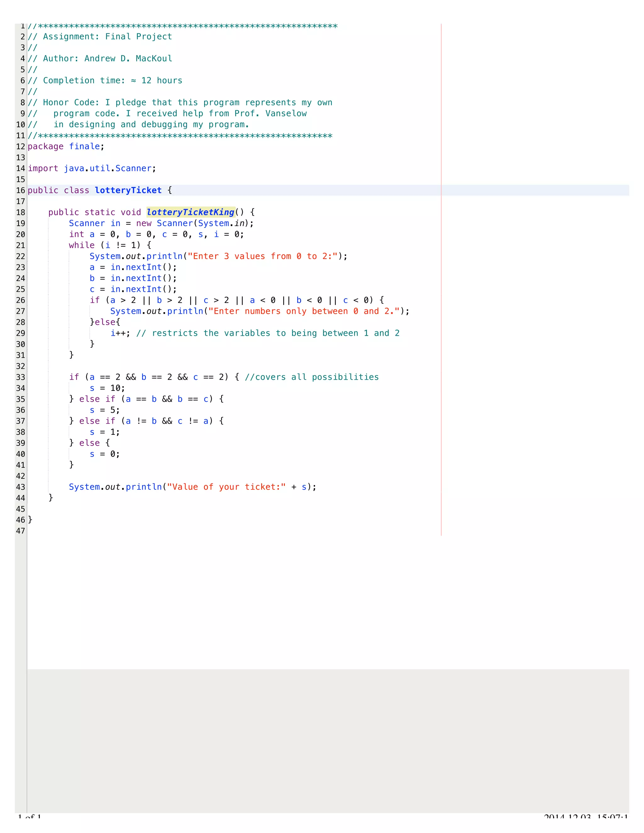Click the line reading package finale;
This screenshot has height=833, width=644.
[66, 146]
